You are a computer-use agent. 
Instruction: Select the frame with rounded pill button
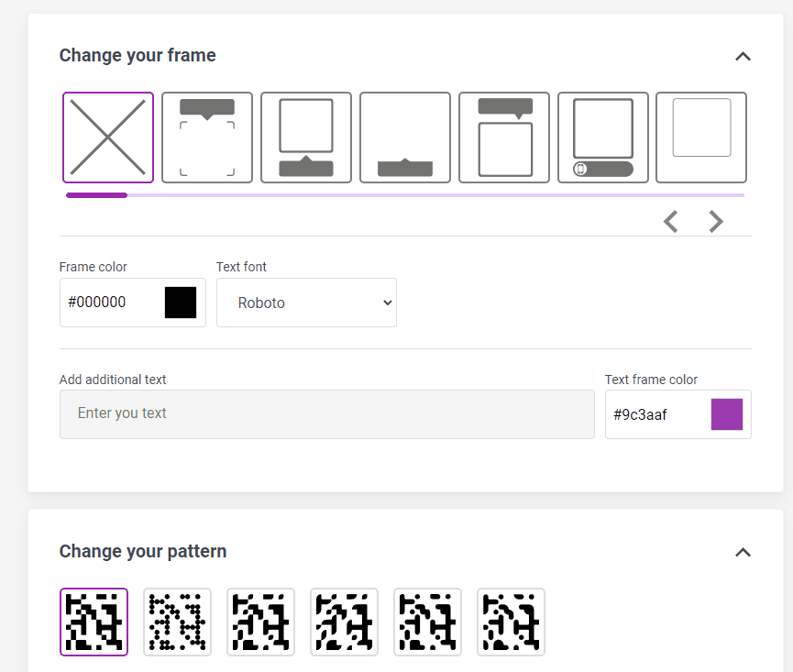click(602, 137)
